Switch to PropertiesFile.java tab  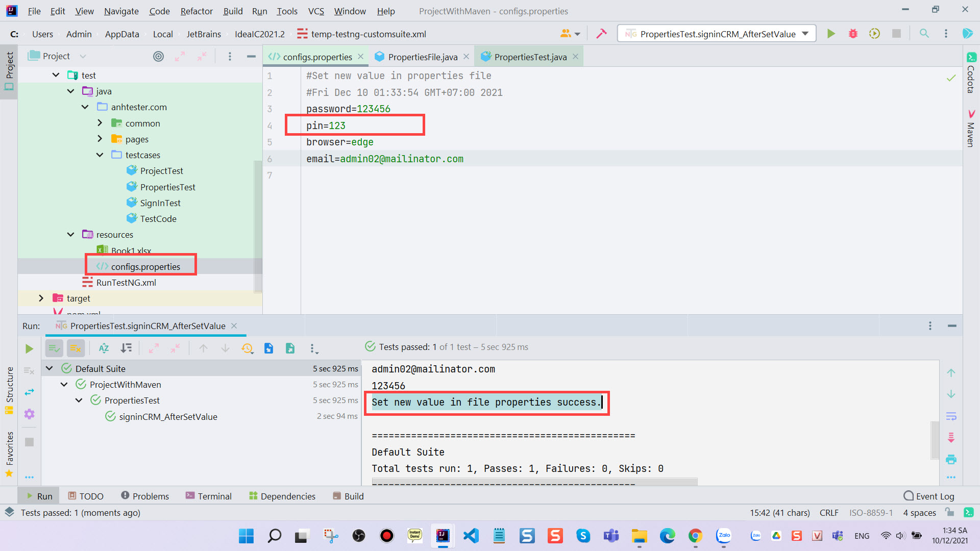tap(422, 57)
